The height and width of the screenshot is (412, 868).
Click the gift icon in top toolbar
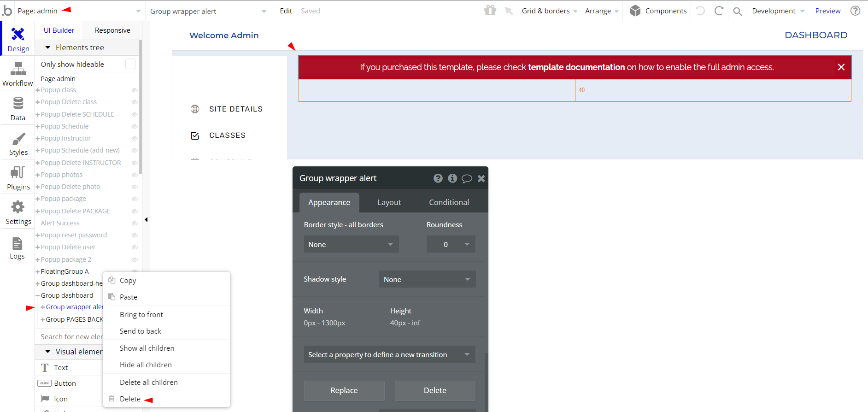pos(490,11)
